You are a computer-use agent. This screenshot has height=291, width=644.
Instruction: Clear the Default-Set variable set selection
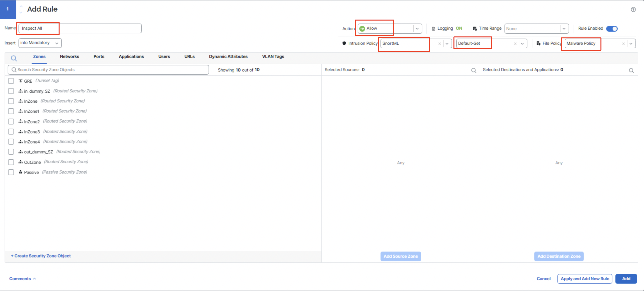(515, 43)
